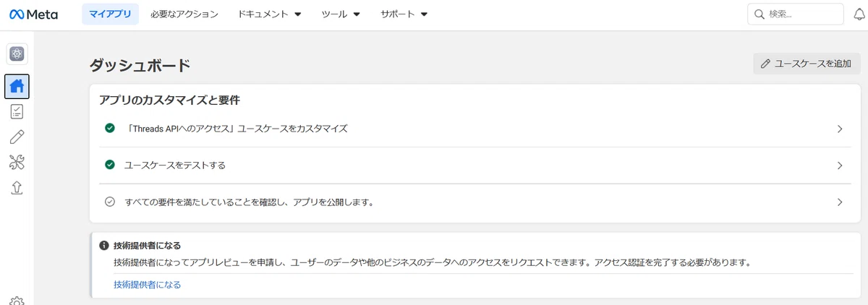The image size is (868, 305).
Task: Click the 検索 search field
Action: pyautogui.click(x=796, y=14)
